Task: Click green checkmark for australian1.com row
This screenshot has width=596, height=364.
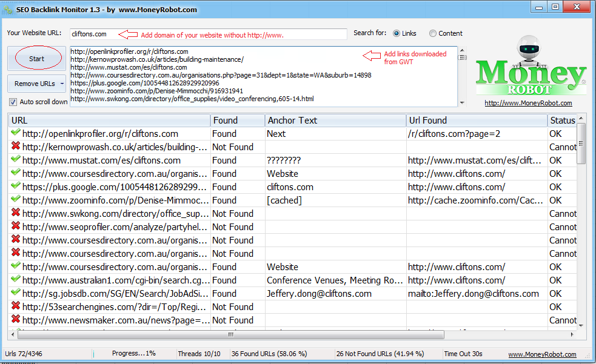Action: tap(16, 280)
